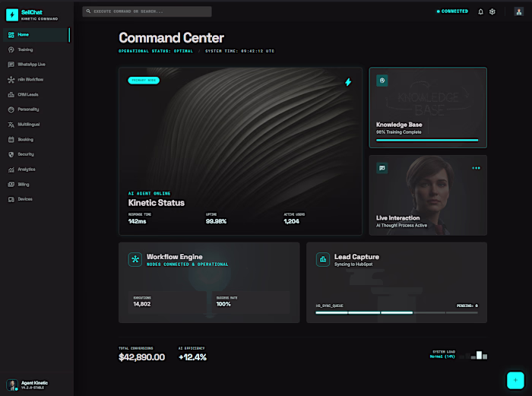Image resolution: width=532 pixels, height=396 pixels.
Task: Click the Security shield icon
Action: coord(11,154)
